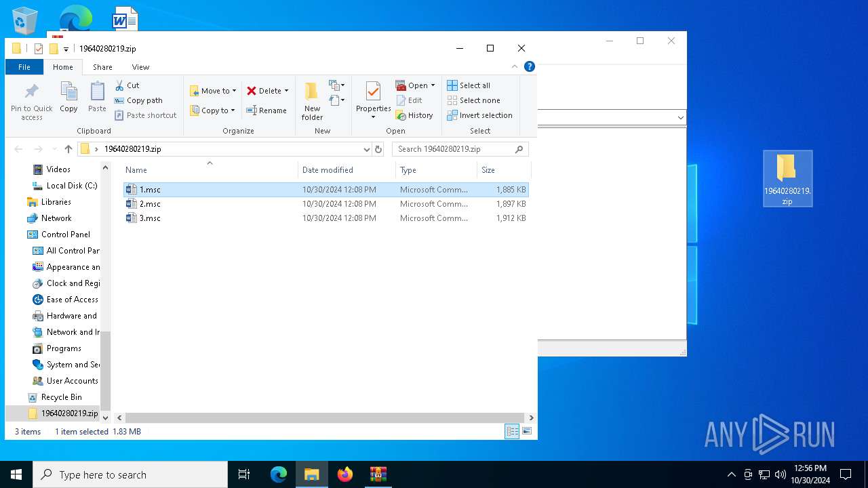Screen dimensions: 868x488
Task: Select the file 2.msc
Action: (x=325, y=204)
